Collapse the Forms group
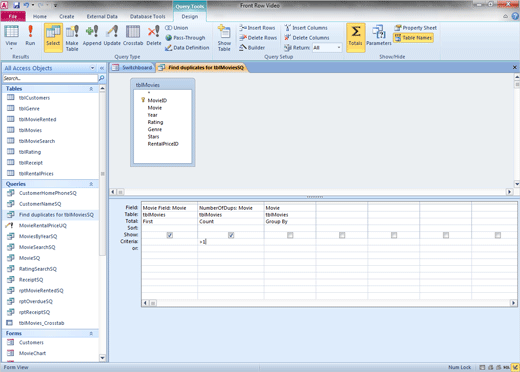This screenshot has width=520, height=372. [91, 333]
